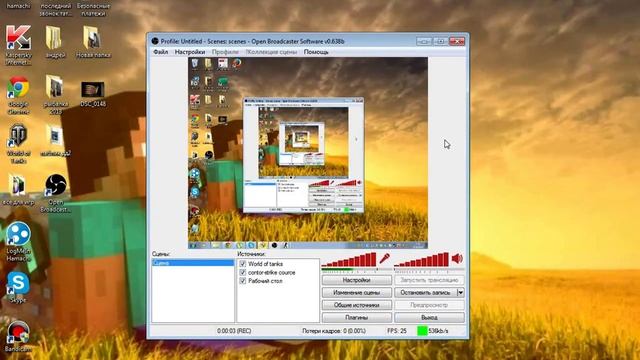Image resolution: width=640 pixels, height=360 pixels.
Task: Toggle the Рабочий стол source checkbox
Action: click(x=243, y=281)
